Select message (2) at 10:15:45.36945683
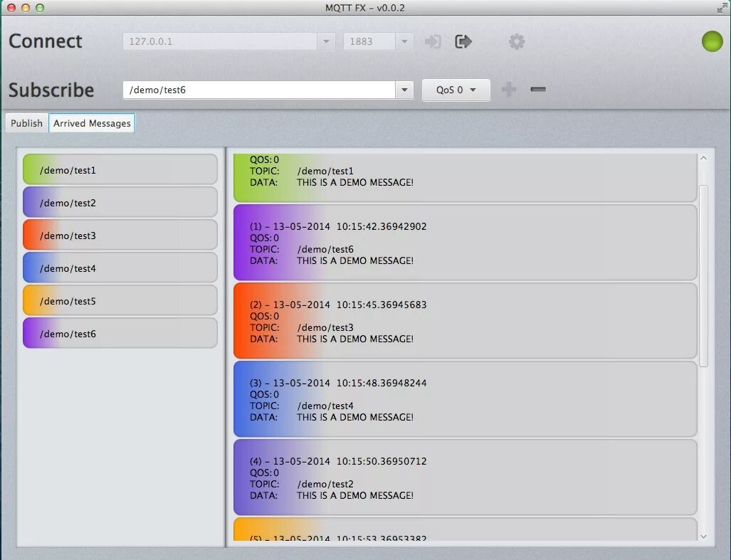 (465, 320)
